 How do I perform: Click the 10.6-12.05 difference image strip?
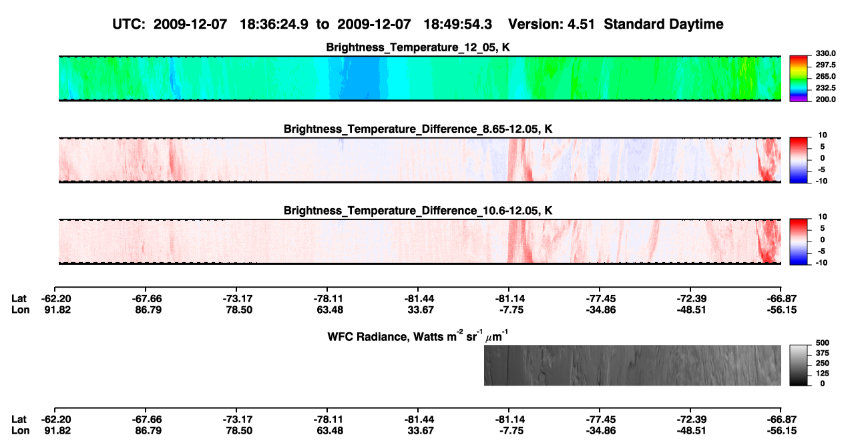[420, 242]
